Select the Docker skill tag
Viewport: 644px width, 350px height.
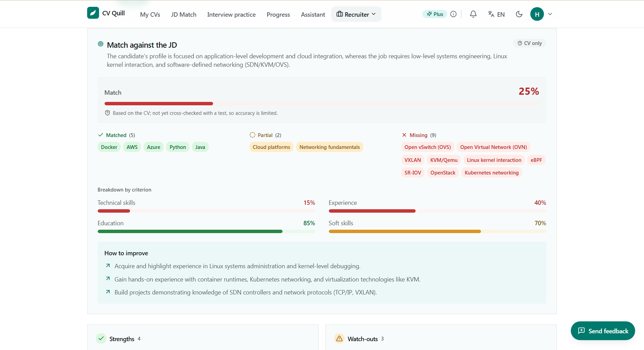[109, 147]
